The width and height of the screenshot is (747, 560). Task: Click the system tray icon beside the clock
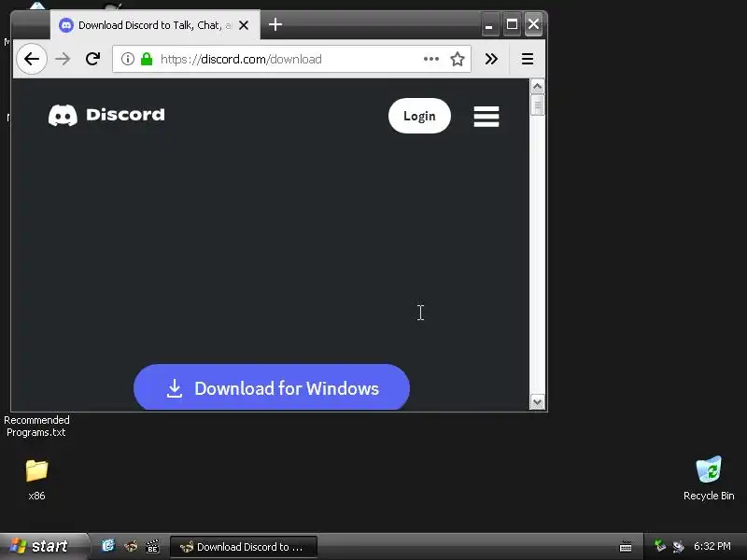[x=678, y=546]
